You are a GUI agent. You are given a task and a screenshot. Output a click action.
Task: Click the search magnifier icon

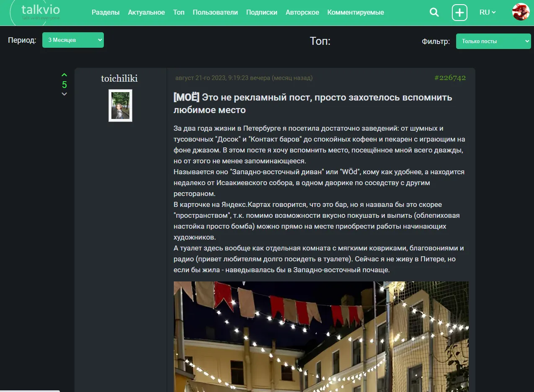pos(434,12)
